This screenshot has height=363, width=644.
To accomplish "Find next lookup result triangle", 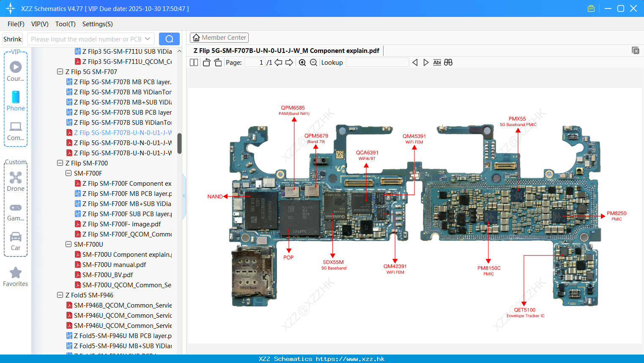I will [x=426, y=62].
